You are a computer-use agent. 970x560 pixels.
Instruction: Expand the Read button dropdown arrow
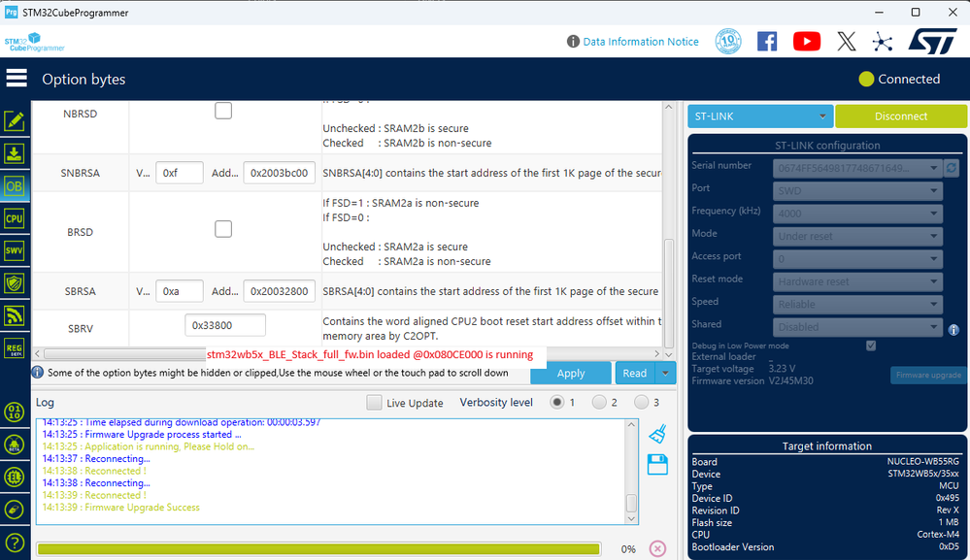click(x=665, y=373)
